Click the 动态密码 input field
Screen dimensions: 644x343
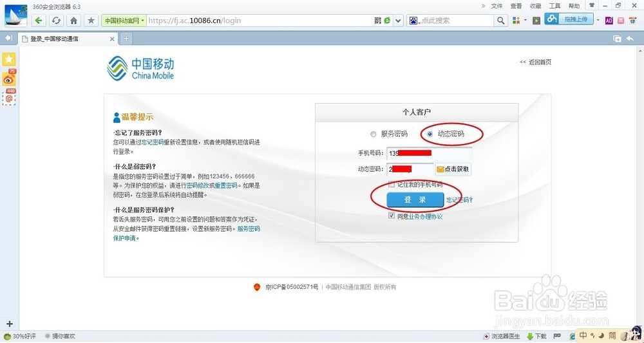[410, 169]
